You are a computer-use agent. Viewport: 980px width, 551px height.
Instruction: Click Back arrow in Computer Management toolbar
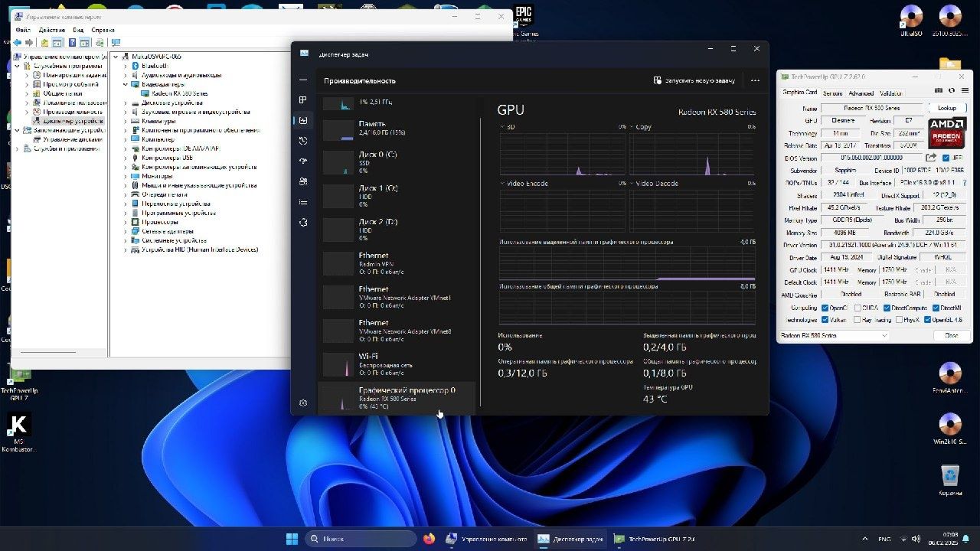click(x=17, y=42)
